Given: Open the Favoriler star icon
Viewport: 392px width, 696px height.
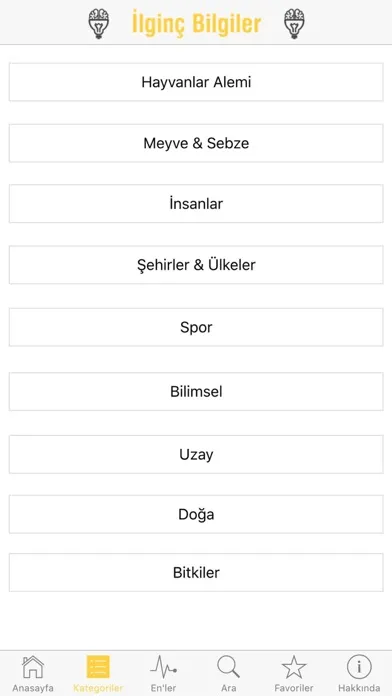Looking at the screenshot, I should 294,667.
